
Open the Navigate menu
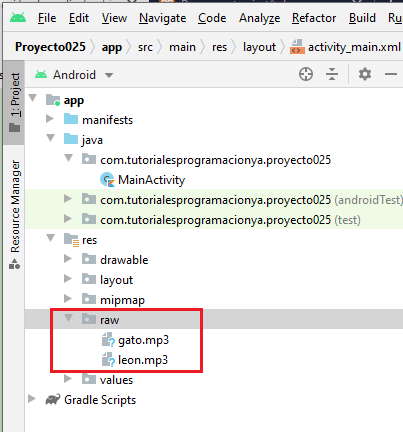162,18
